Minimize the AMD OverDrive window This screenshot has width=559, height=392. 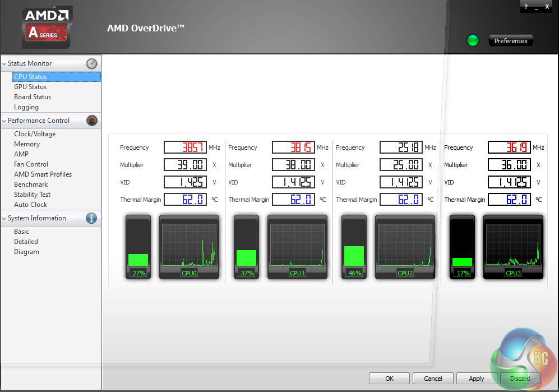pyautogui.click(x=537, y=7)
